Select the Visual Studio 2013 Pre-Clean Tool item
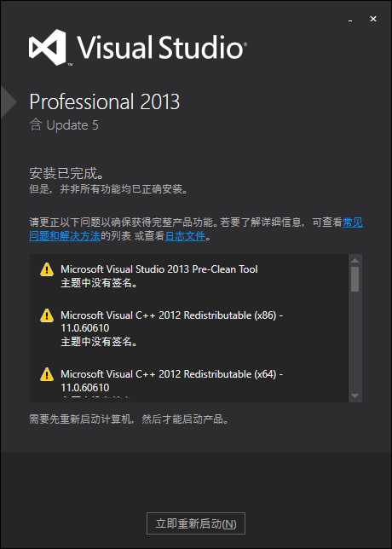Image resolution: width=392 pixels, height=549 pixels. [x=159, y=275]
